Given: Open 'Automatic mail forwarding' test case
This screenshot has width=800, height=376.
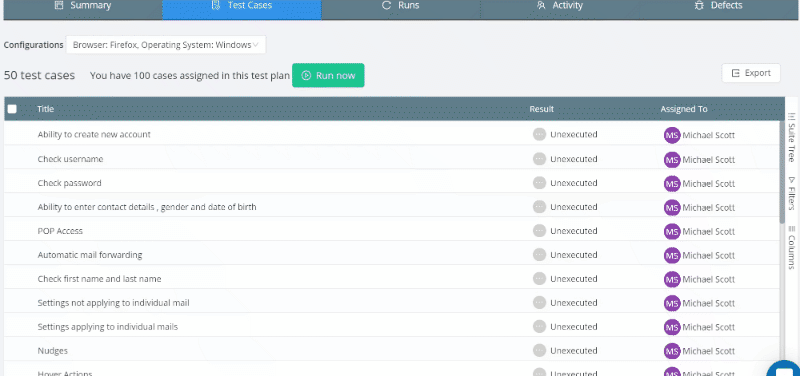Looking at the screenshot, I should (x=90, y=255).
